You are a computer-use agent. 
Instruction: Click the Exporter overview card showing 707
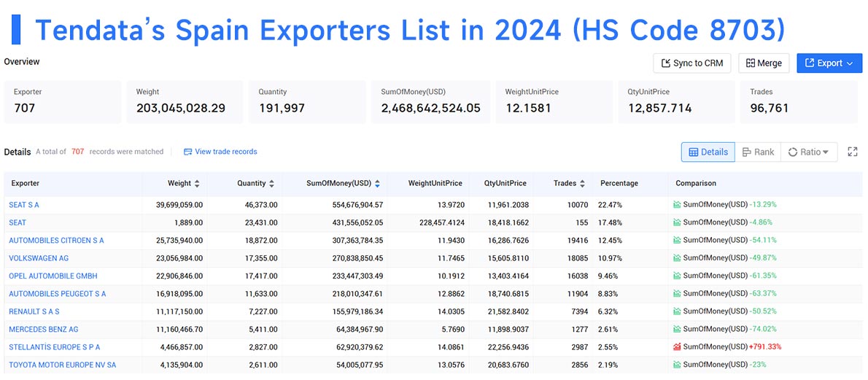point(63,102)
